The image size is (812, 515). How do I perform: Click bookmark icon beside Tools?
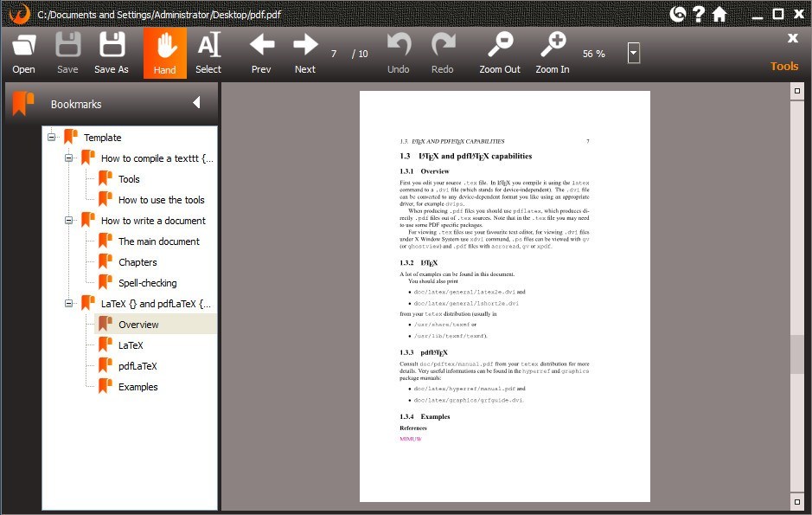tap(105, 178)
